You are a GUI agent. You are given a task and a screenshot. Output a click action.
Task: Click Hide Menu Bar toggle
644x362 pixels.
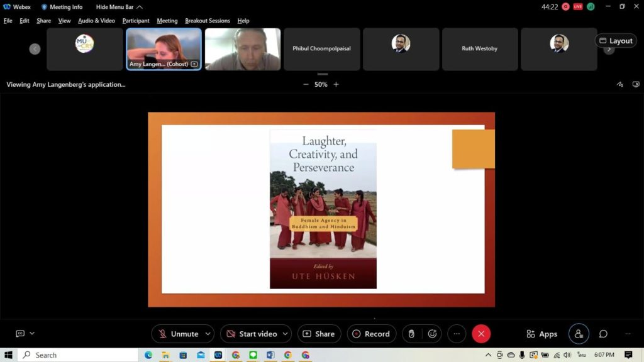119,7
